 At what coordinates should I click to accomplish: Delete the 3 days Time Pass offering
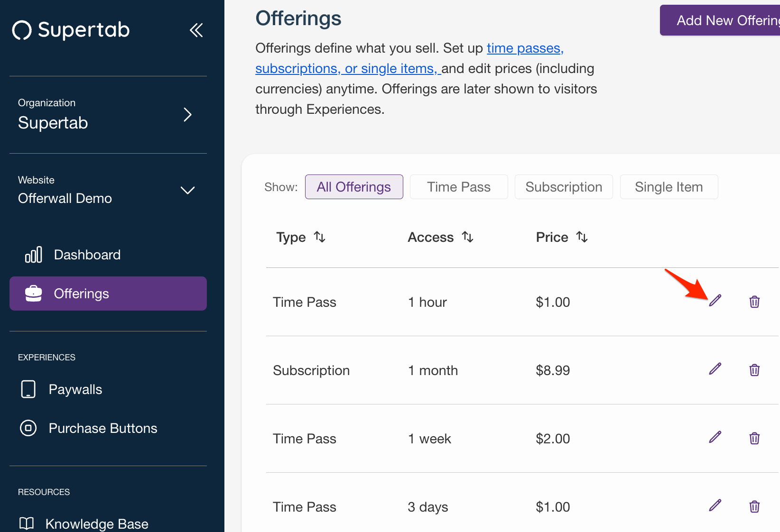pos(754,506)
